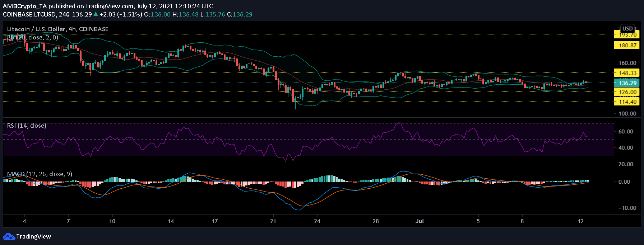Click the RSI 40.00 axis value
This screenshot has height=245, width=644.
626,147
